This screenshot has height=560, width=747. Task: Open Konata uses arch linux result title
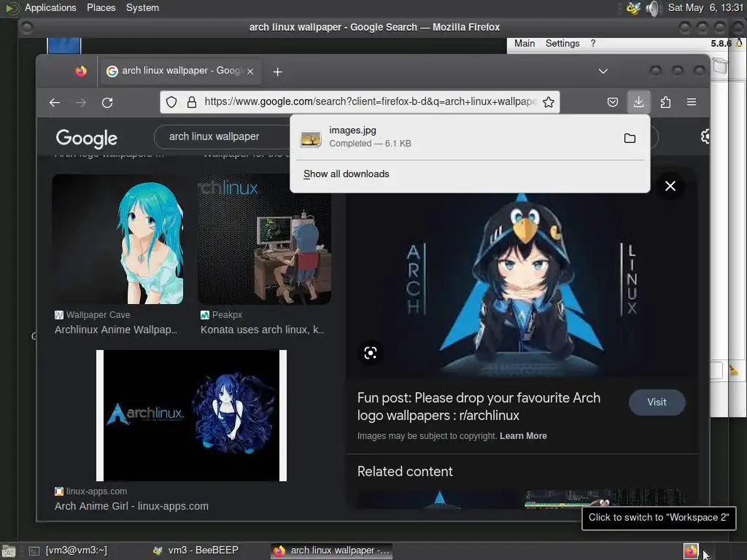click(x=262, y=330)
